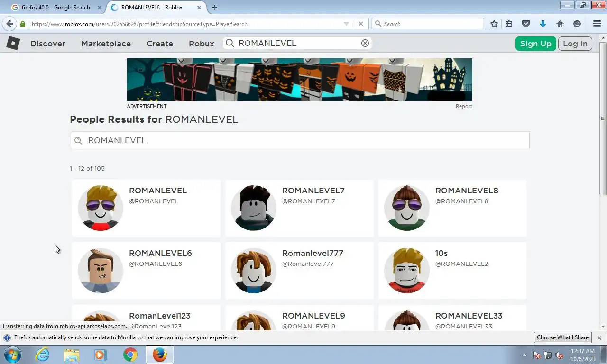The height and width of the screenshot is (364, 607).
Task: Open the Romanlevel777 profile name
Action: 313,253
